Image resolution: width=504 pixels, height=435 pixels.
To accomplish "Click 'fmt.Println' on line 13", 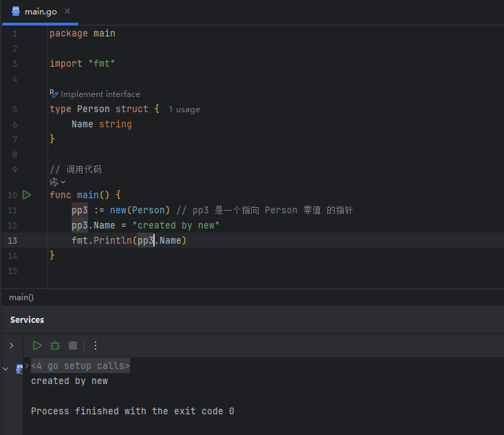I will point(102,240).
